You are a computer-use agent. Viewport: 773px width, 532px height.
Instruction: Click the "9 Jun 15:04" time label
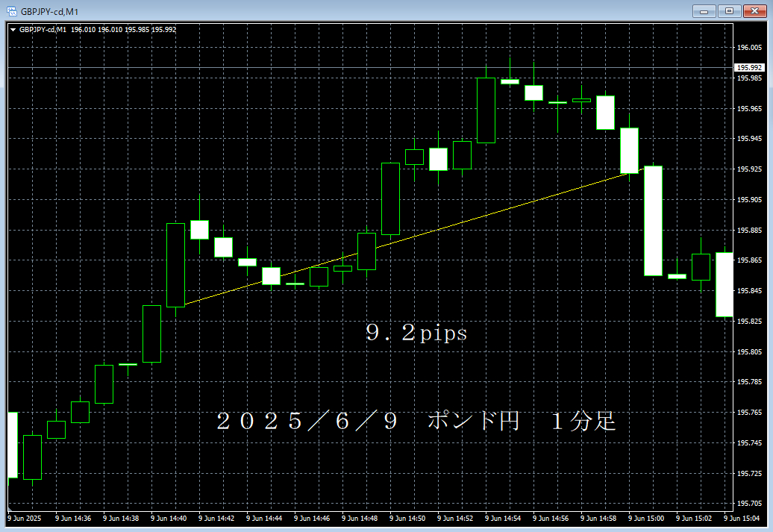[742, 518]
